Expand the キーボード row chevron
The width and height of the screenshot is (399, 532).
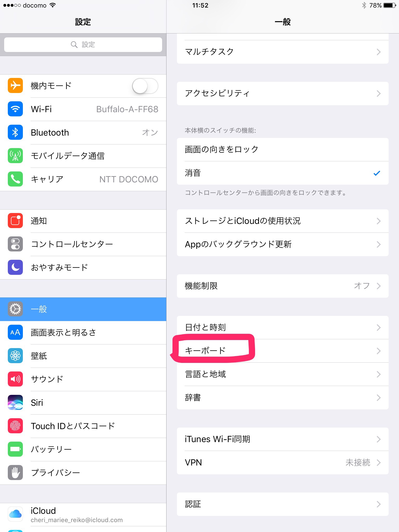379,351
